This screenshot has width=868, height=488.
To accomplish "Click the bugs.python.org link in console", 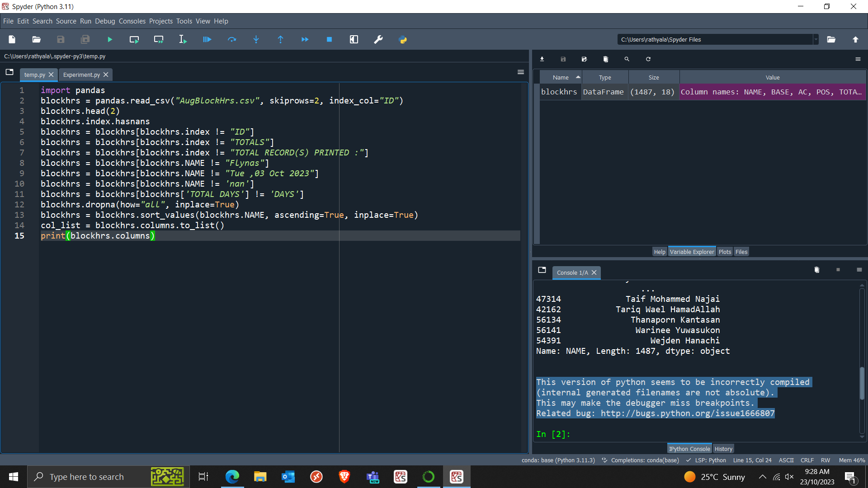I will (686, 413).
